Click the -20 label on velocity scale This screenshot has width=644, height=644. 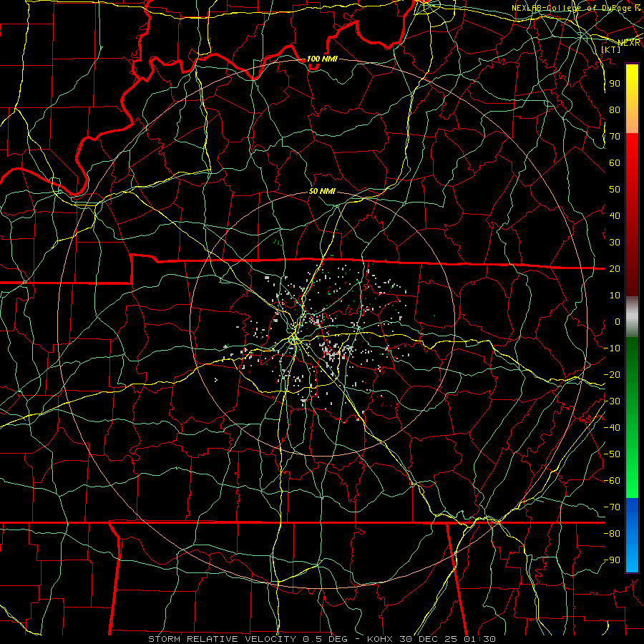(612, 375)
